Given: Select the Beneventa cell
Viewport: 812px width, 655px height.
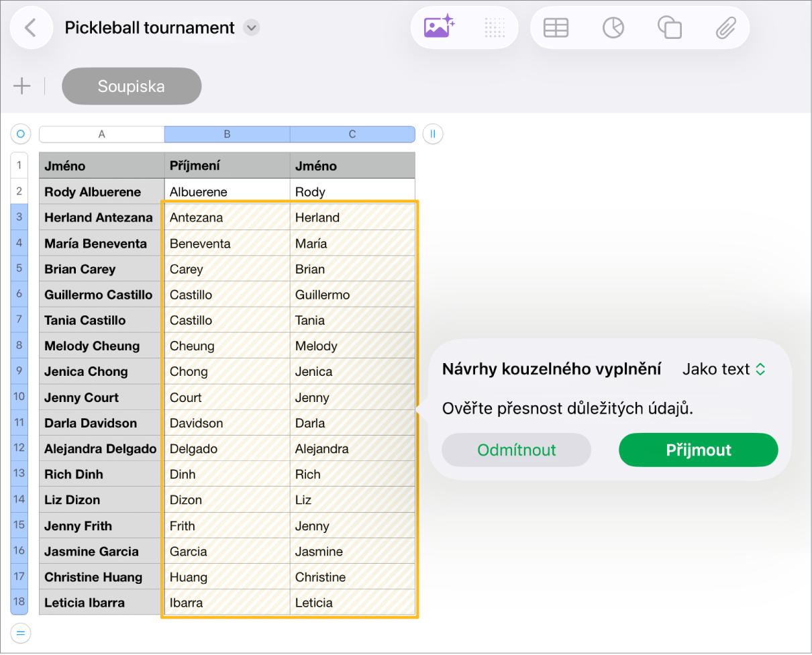Looking at the screenshot, I should 227,244.
